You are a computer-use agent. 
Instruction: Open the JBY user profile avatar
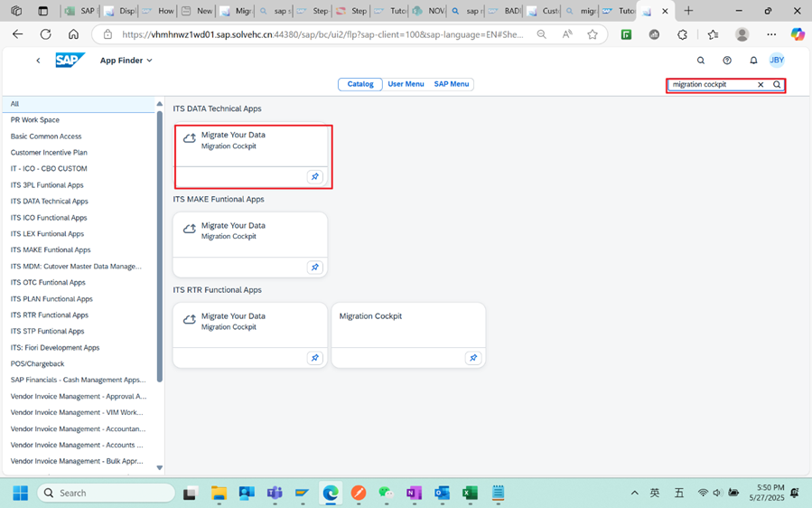point(777,61)
